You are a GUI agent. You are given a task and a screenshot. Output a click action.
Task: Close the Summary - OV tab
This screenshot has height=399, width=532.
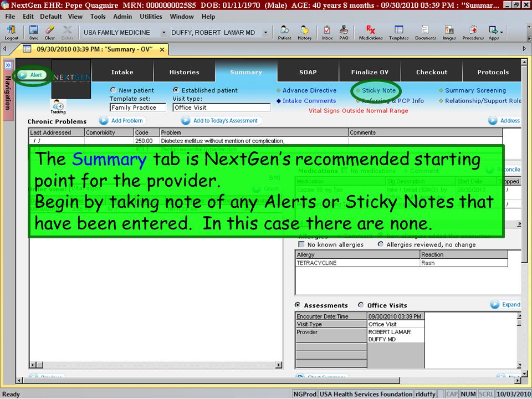[162, 49]
